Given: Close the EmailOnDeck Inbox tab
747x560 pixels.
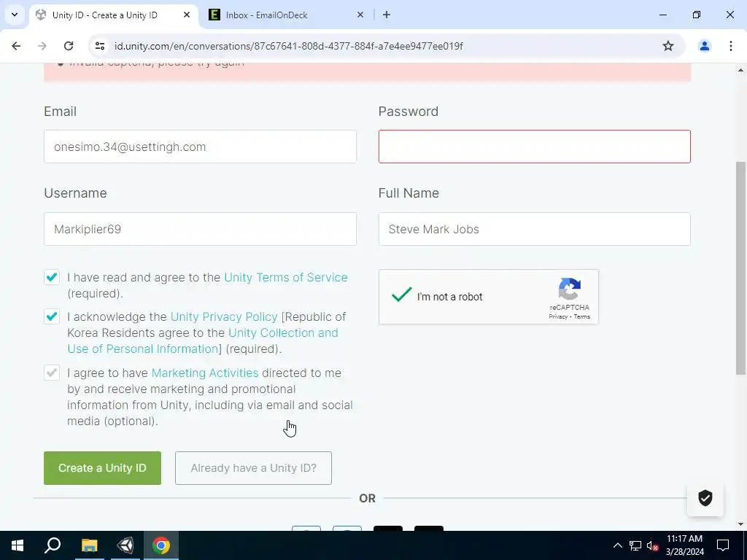Looking at the screenshot, I should (360, 15).
